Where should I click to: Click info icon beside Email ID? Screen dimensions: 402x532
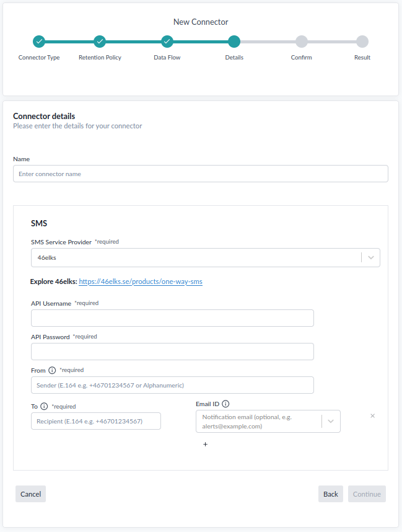[225, 404]
